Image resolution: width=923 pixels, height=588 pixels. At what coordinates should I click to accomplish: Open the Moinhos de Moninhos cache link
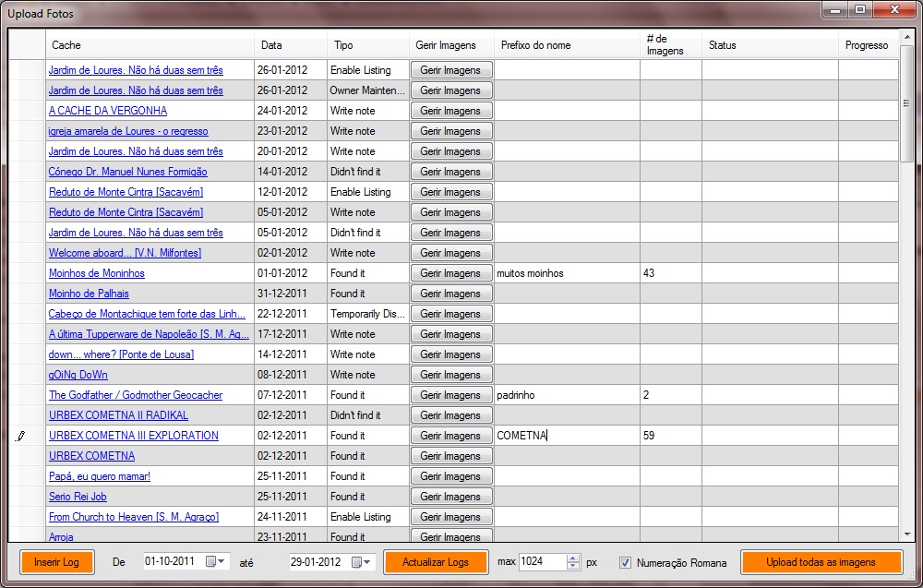(97, 273)
